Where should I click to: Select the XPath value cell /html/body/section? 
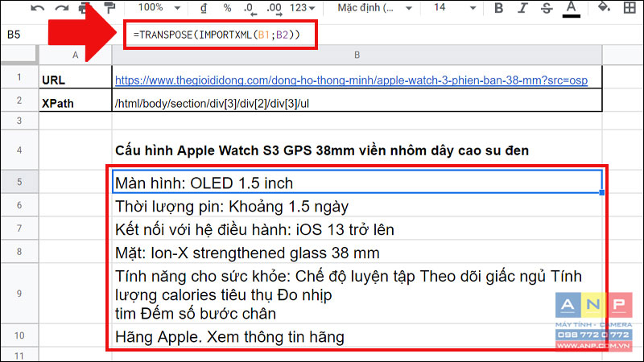(357, 101)
